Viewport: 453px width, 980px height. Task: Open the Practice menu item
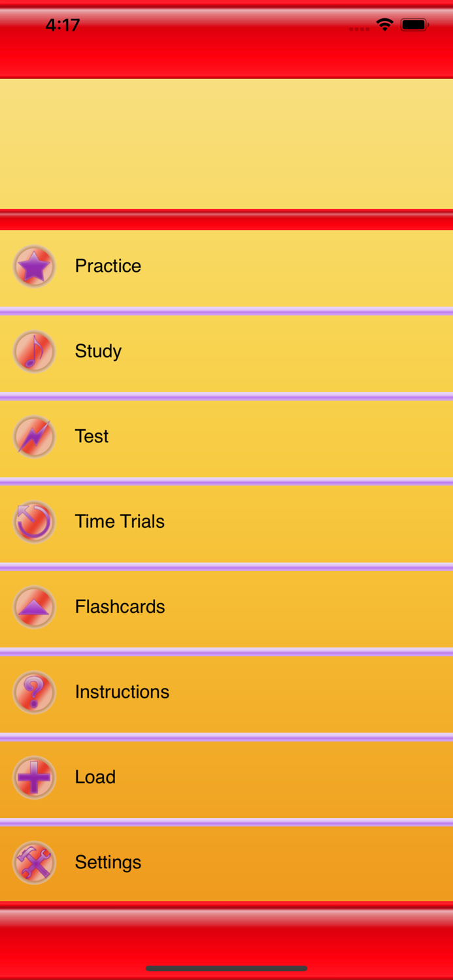coord(108,266)
